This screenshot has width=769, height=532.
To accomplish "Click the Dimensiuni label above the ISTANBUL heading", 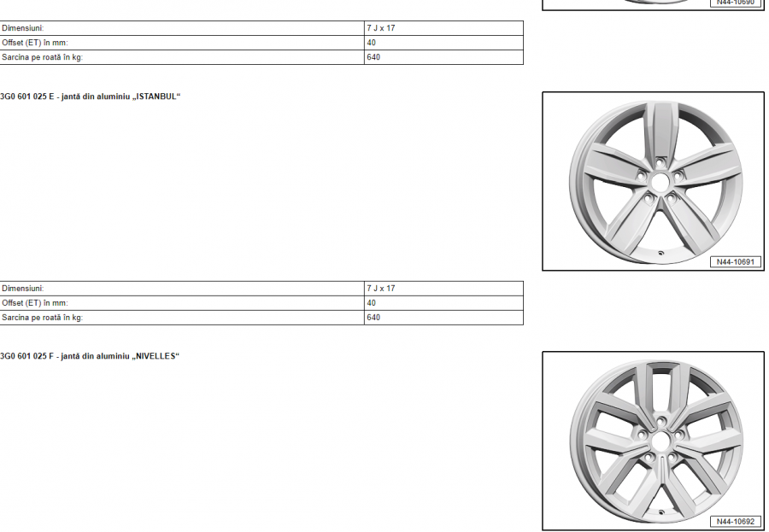I will tap(23, 28).
